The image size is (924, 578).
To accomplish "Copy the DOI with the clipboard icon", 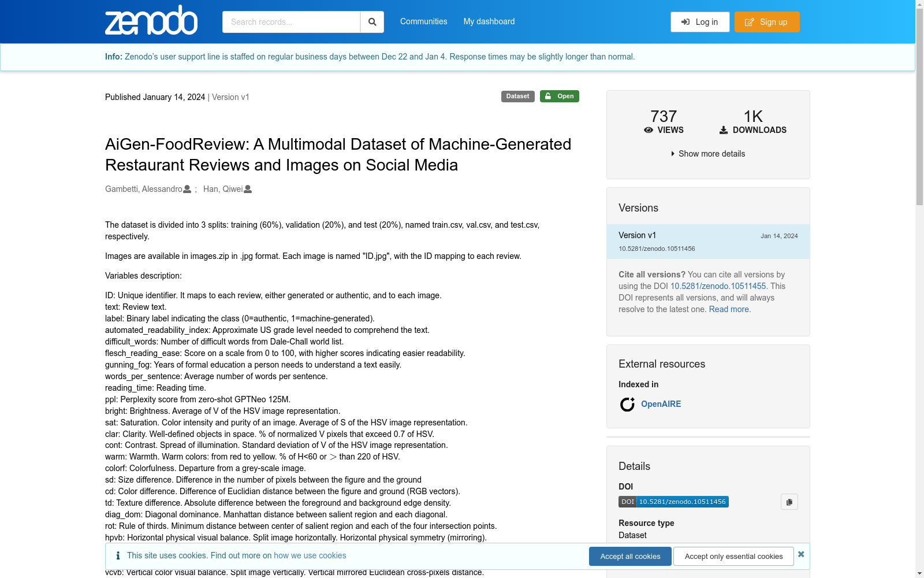I will click(x=789, y=502).
